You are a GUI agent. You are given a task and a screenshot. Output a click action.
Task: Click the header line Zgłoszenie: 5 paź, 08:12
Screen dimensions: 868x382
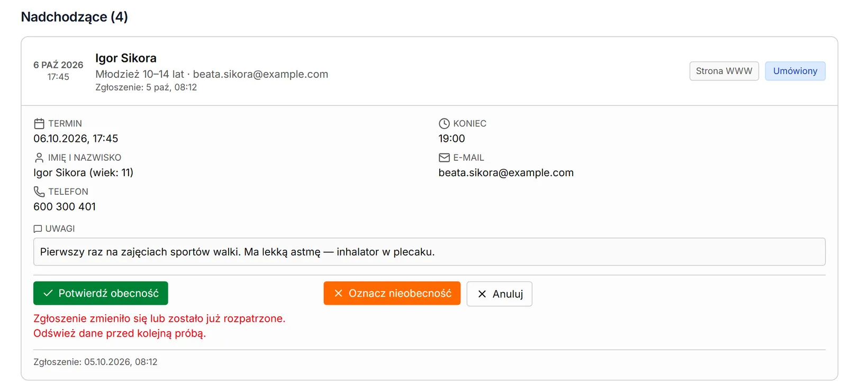[146, 87]
